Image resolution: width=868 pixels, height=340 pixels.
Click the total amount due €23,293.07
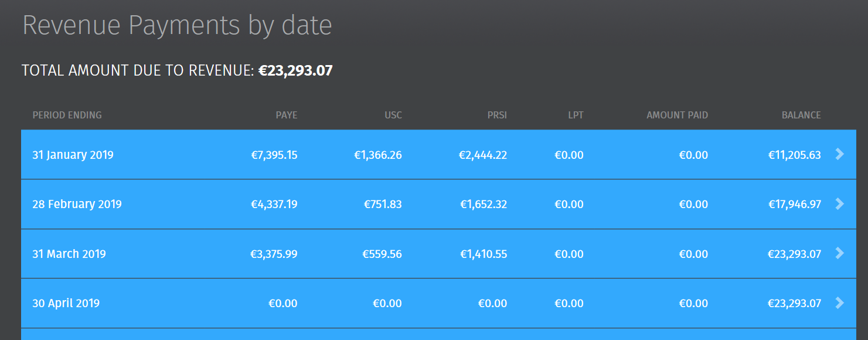tap(295, 71)
